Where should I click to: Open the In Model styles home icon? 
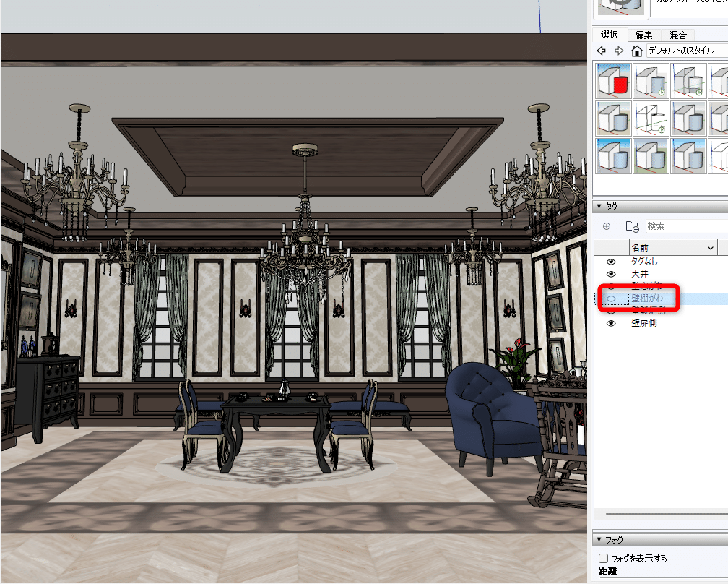(x=637, y=51)
